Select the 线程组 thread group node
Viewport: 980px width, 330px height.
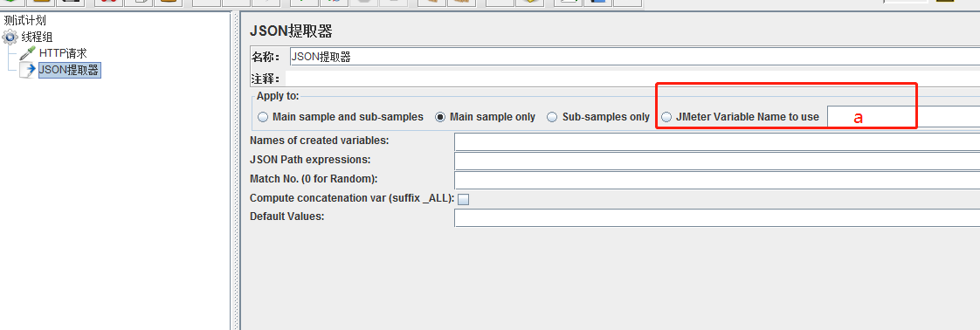pyautogui.click(x=37, y=38)
